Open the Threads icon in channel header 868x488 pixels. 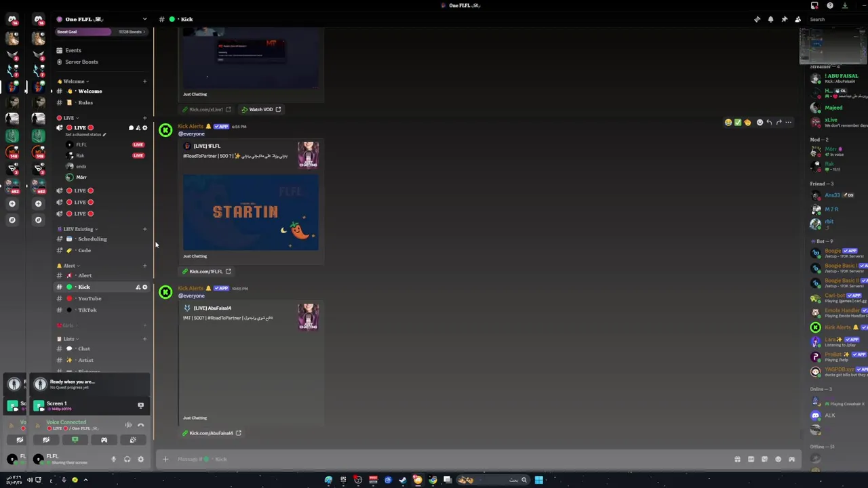coord(757,19)
